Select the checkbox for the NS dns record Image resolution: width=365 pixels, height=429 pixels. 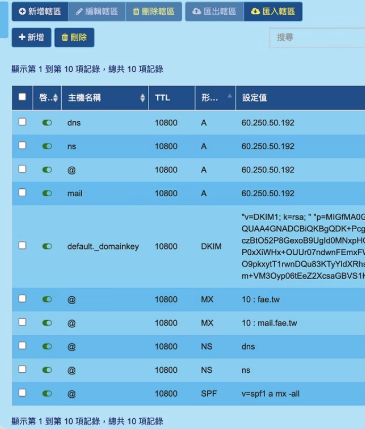[22, 346]
